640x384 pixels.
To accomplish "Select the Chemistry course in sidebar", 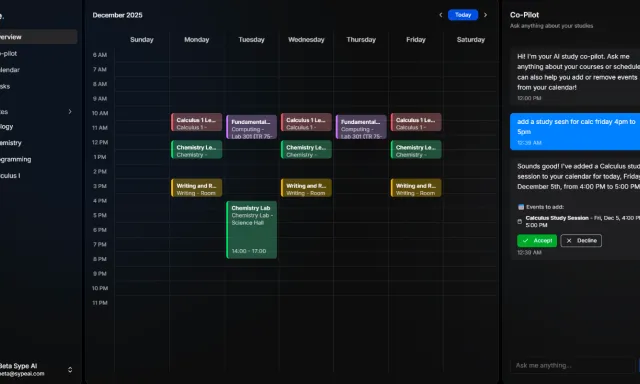I will pos(11,143).
